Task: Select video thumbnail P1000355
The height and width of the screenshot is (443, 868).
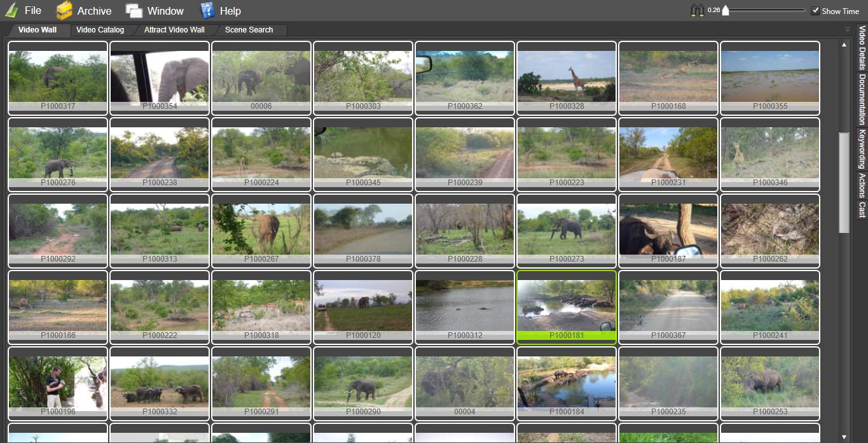Action: tap(770, 78)
